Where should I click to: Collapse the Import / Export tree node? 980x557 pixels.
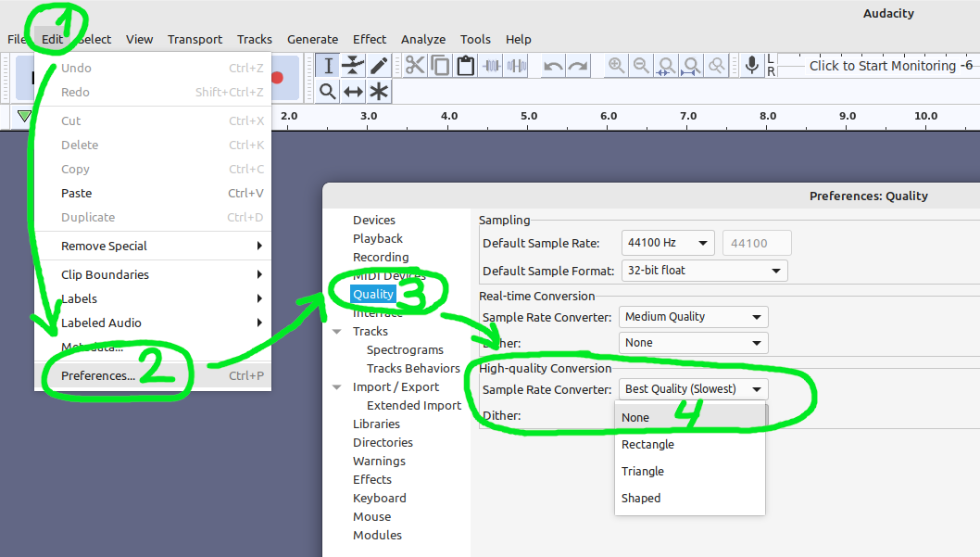coord(337,387)
